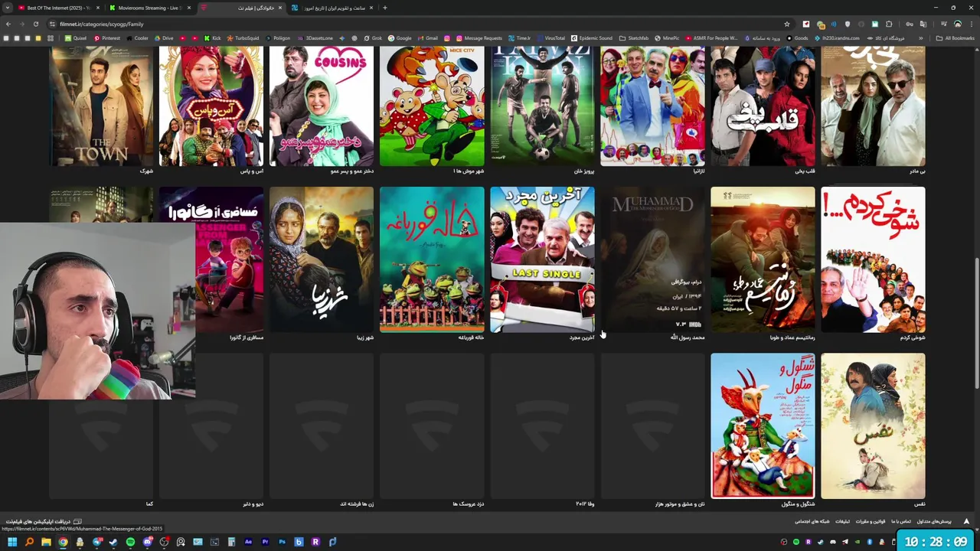The height and width of the screenshot is (551, 980).
Task: Open the All Bookmarks folder
Action: pyautogui.click(x=955, y=38)
